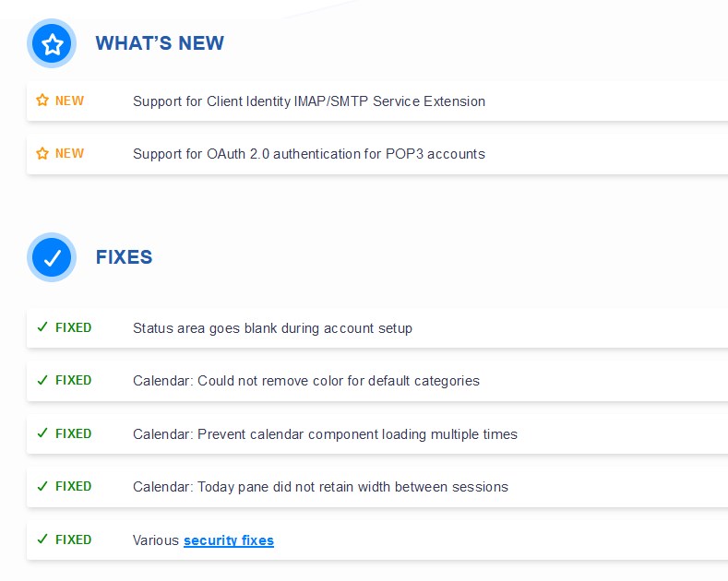Click the Fixes section heading
The image size is (728, 581).
(x=124, y=257)
